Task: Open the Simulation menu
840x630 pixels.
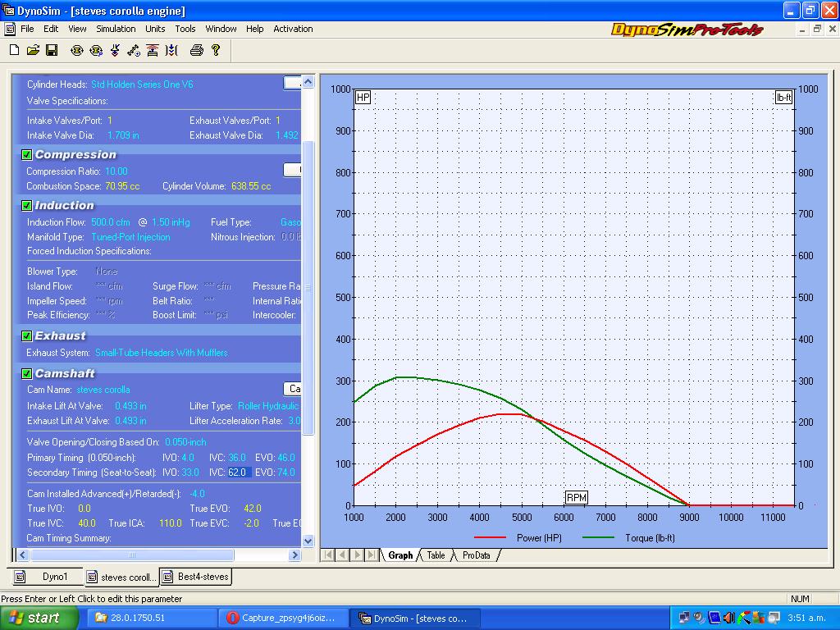Action: point(116,29)
